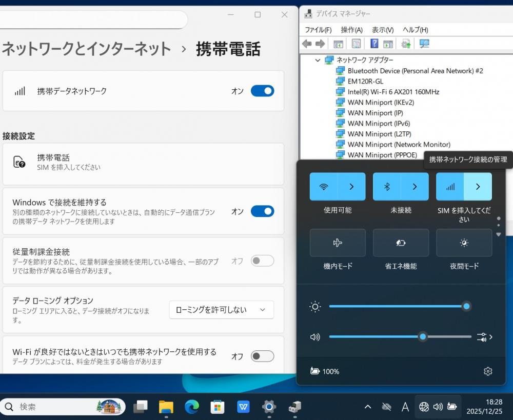
Task: Open the 操作(A) menu
Action: pyautogui.click(x=351, y=30)
